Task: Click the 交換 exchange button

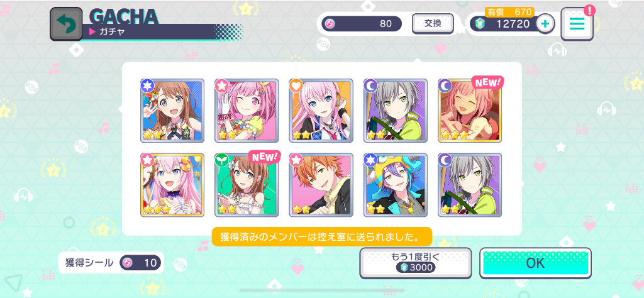Action: (433, 23)
